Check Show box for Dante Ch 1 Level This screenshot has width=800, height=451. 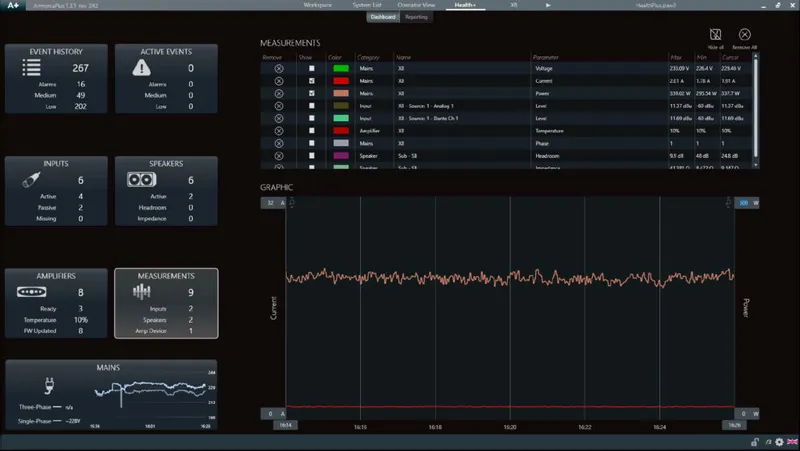pyautogui.click(x=312, y=118)
